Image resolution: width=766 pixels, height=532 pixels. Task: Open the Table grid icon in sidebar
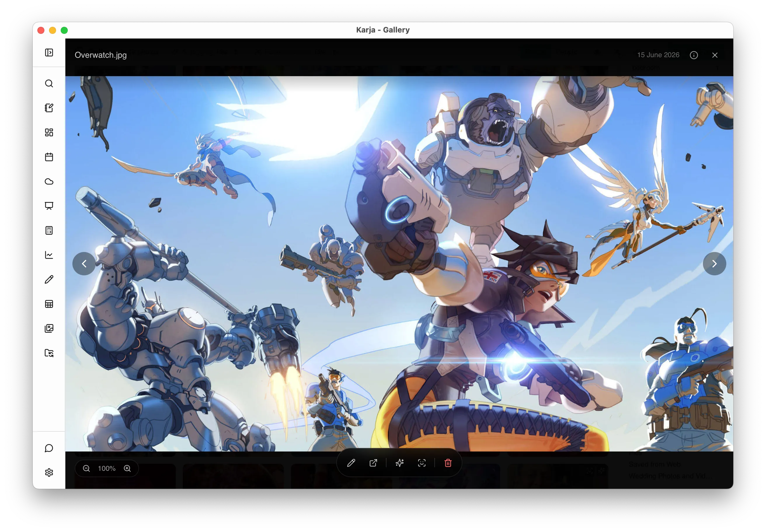point(49,304)
